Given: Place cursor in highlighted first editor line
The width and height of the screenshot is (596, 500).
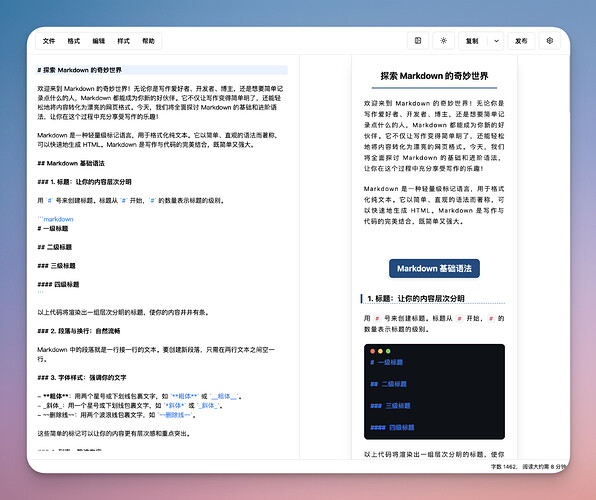Looking at the screenshot, I should point(162,70).
